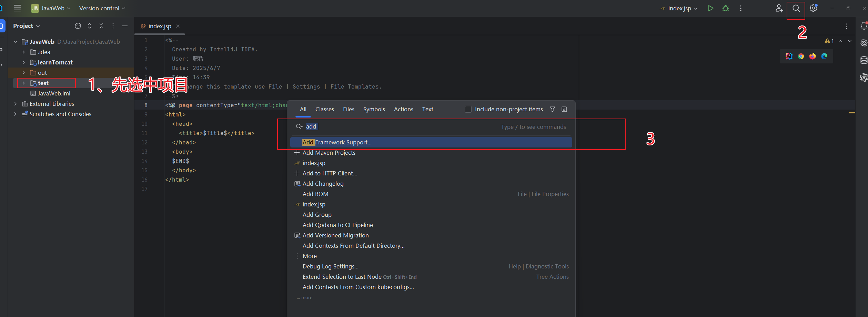
Task: Choose Add Qodana to CI Pipeline
Action: point(431,225)
